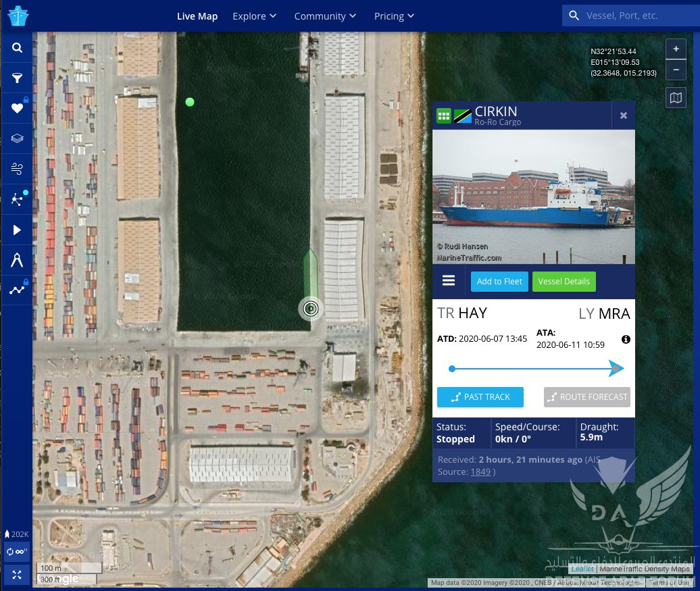The width and height of the screenshot is (700, 591).
Task: Open MarineTraffic Density Maps link
Action: click(644, 569)
